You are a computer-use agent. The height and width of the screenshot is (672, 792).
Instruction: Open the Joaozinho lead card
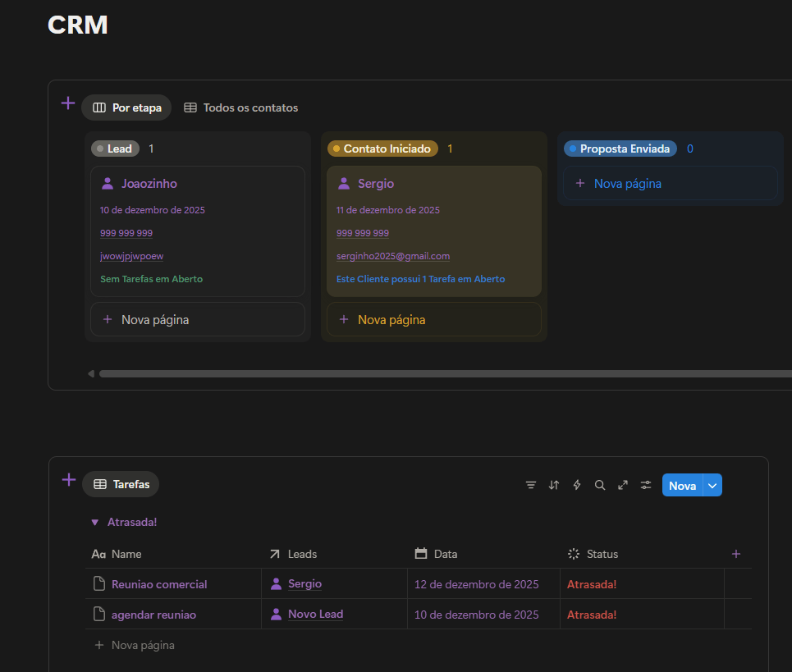coord(149,184)
